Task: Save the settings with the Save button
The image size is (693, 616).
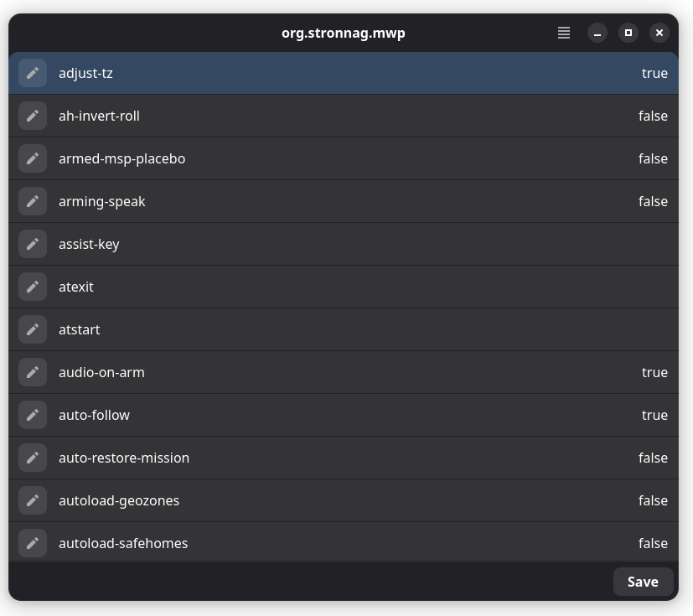Action: [643, 582]
